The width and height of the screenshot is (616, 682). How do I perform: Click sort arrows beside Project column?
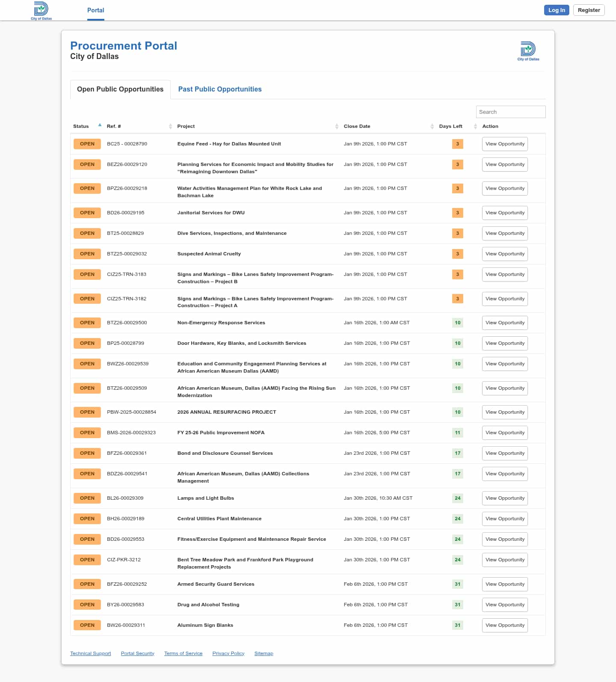pos(337,126)
